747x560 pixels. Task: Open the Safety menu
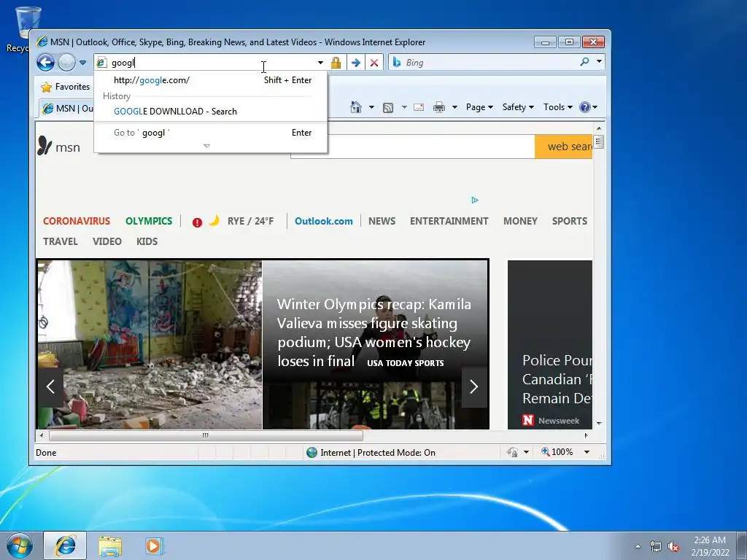[518, 107]
